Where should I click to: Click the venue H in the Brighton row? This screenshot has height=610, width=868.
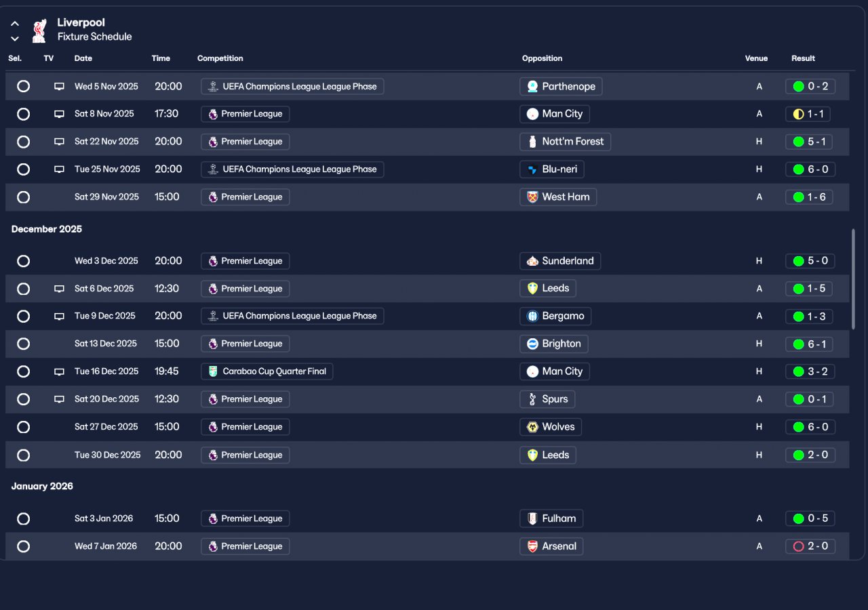click(759, 344)
